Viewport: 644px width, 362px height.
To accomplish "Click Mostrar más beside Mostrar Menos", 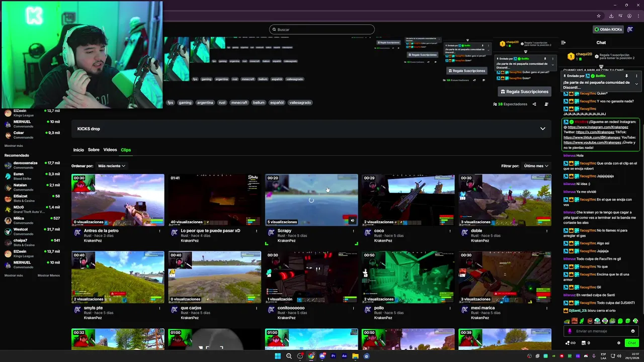I will (14, 276).
